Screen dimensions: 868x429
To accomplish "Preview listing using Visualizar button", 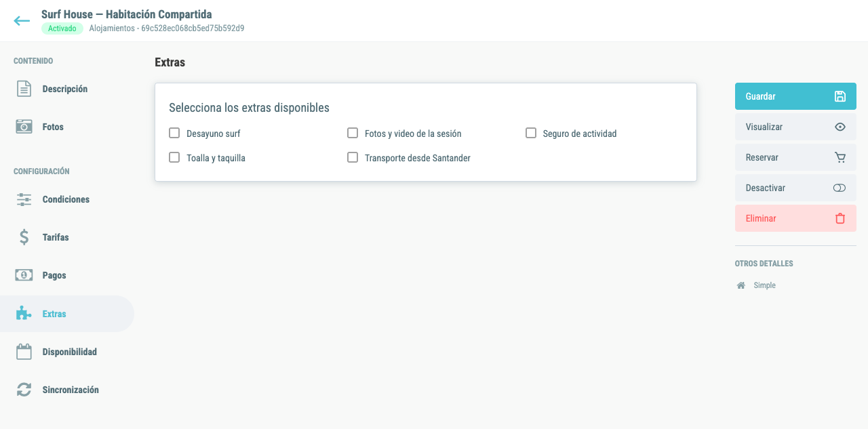I will [795, 127].
